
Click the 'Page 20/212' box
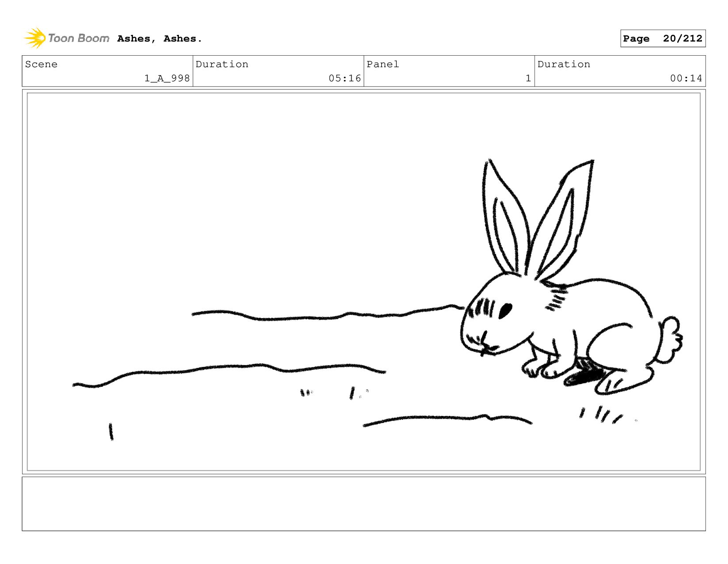click(663, 38)
